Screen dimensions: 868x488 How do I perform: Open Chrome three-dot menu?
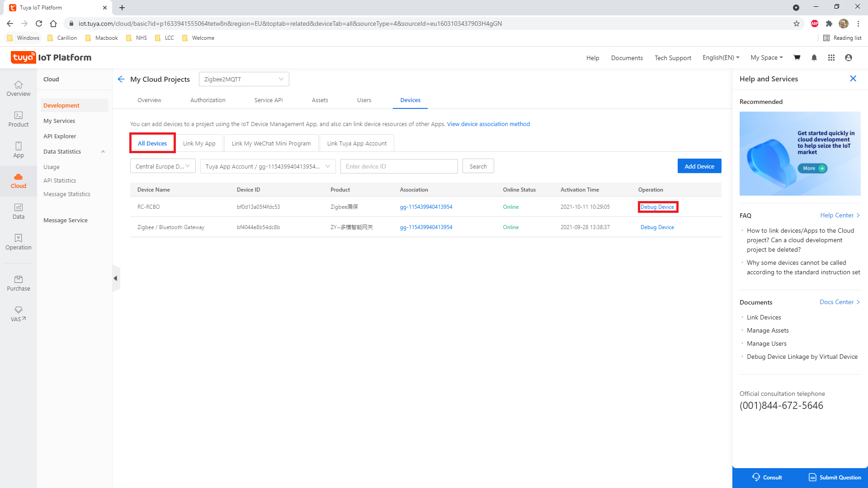[x=858, y=23]
